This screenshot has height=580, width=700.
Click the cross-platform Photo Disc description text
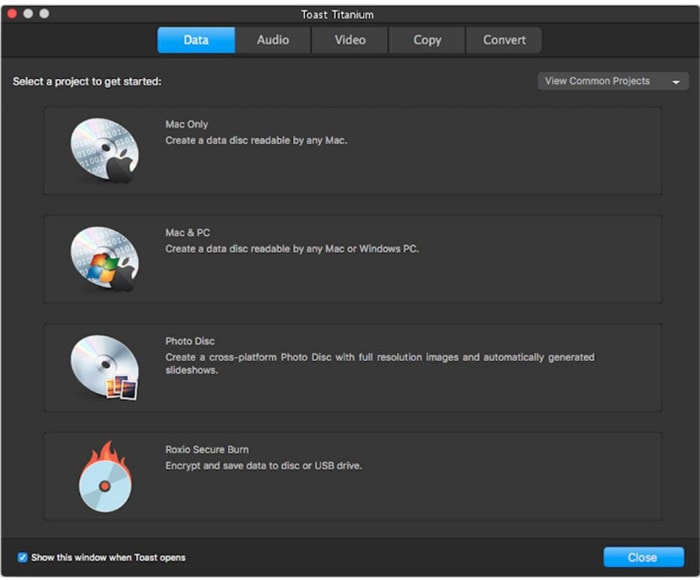pyautogui.click(x=380, y=363)
